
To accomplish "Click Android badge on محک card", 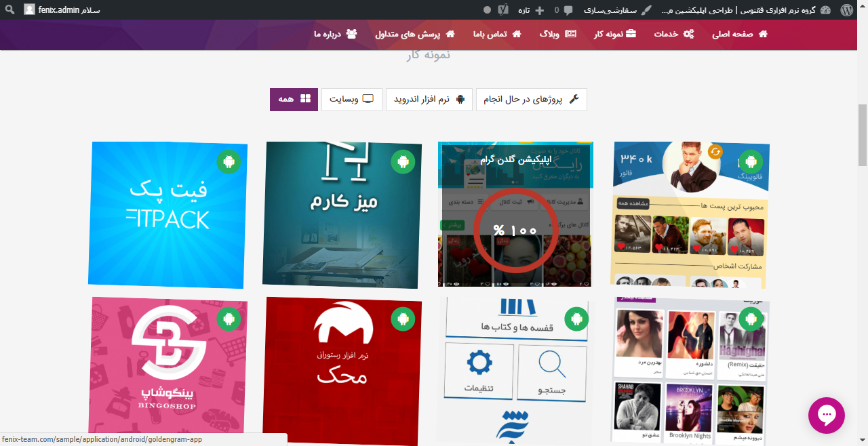I will 403,318.
